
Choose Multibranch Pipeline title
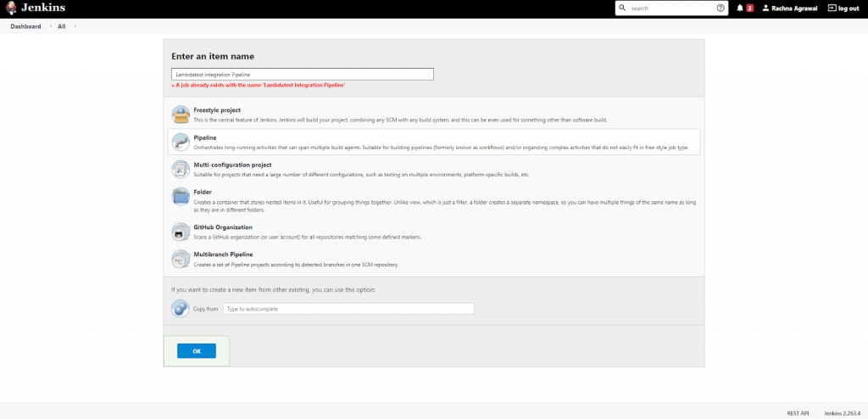(224, 254)
